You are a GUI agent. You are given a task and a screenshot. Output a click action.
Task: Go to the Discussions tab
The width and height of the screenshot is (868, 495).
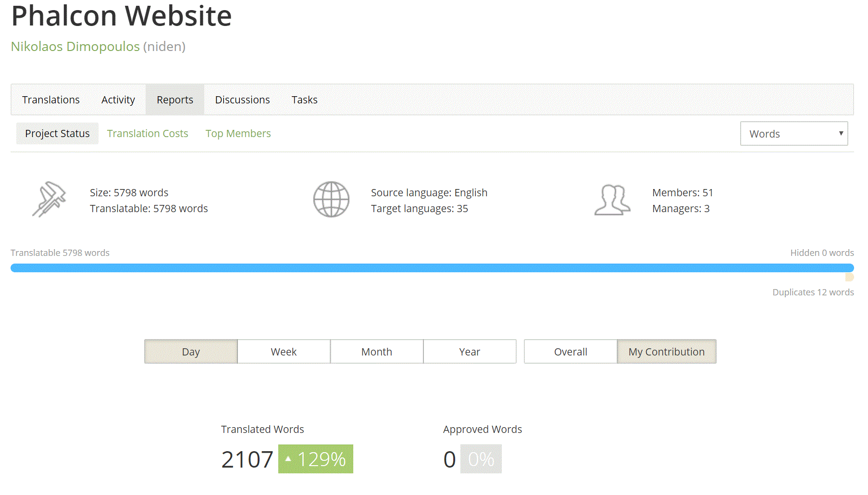[x=242, y=100]
